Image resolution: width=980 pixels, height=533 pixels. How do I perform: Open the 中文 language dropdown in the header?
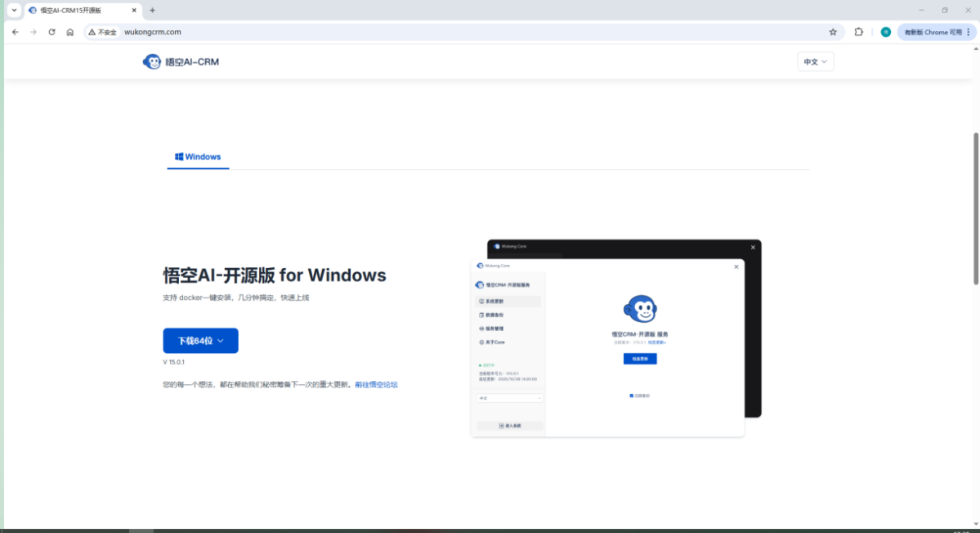(815, 61)
